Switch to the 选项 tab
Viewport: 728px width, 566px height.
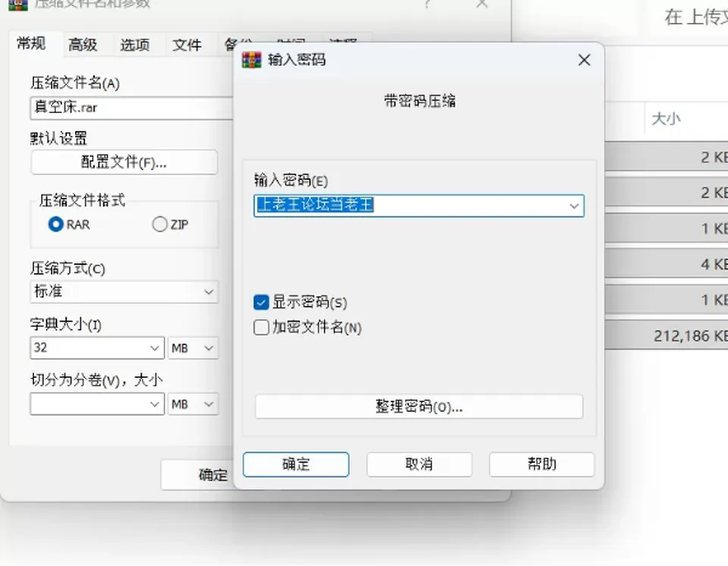pyautogui.click(x=135, y=45)
